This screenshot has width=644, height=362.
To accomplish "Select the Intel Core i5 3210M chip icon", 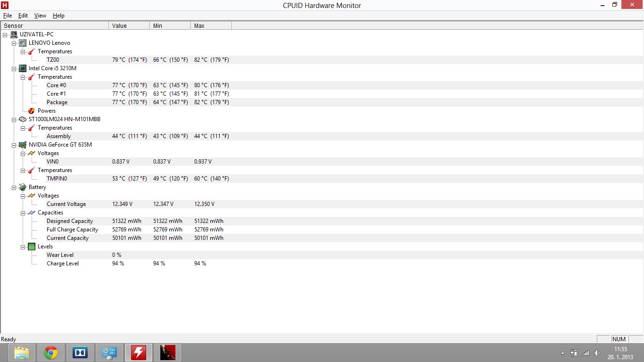I will coord(23,68).
